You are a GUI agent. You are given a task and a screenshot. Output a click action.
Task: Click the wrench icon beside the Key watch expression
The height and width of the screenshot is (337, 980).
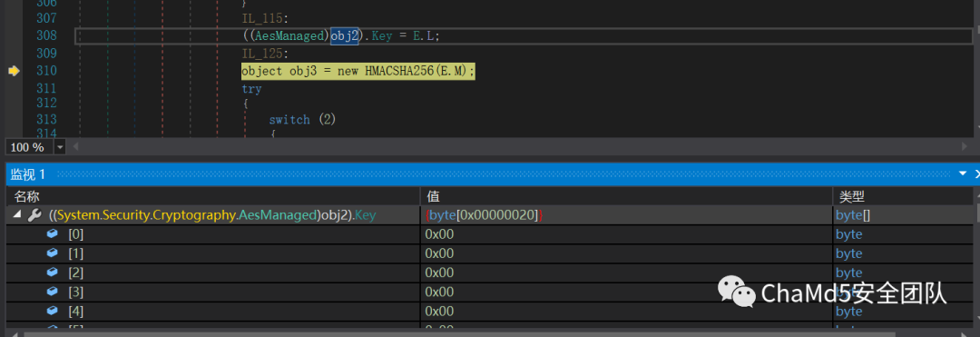pos(34,215)
